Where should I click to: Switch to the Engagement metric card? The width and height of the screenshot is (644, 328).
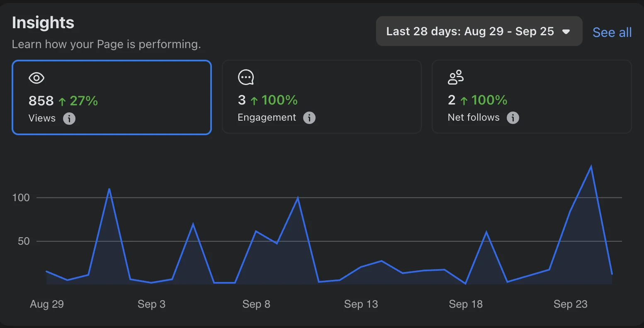tap(322, 97)
